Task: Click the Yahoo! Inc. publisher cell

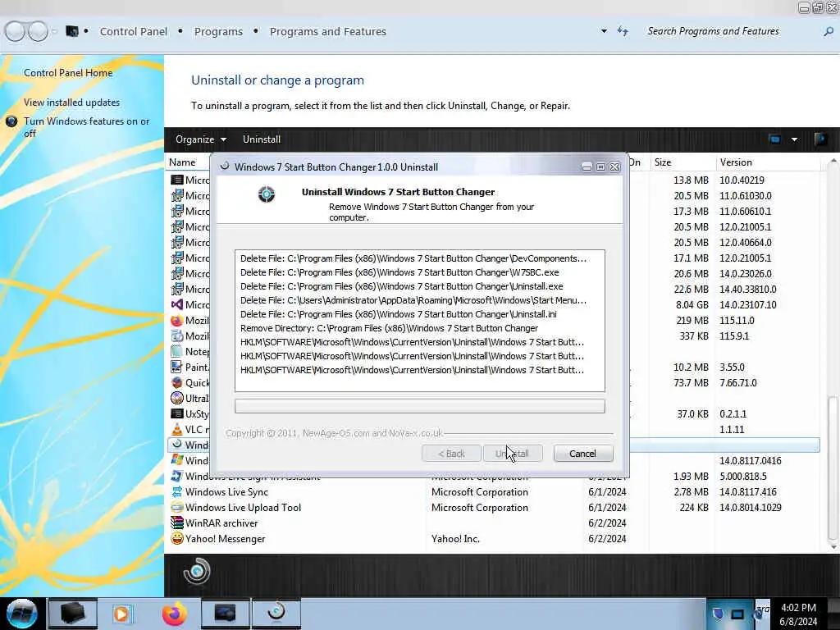Action: click(x=455, y=538)
